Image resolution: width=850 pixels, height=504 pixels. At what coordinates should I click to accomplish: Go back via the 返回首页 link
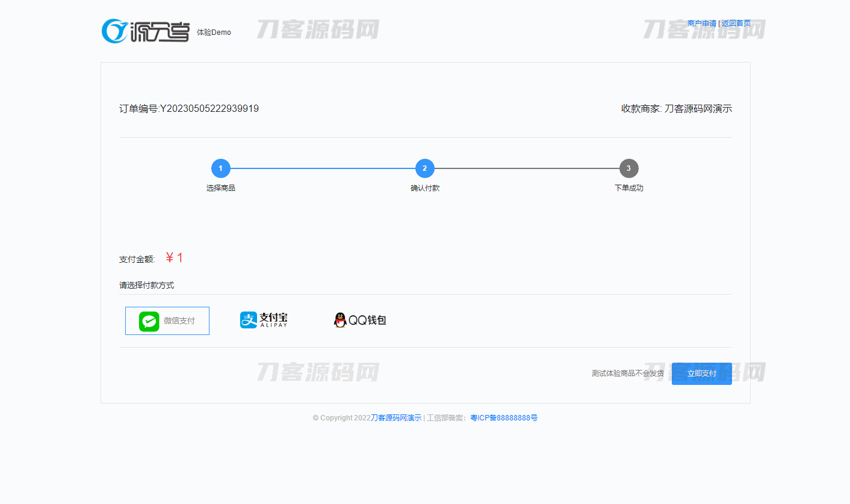[736, 23]
